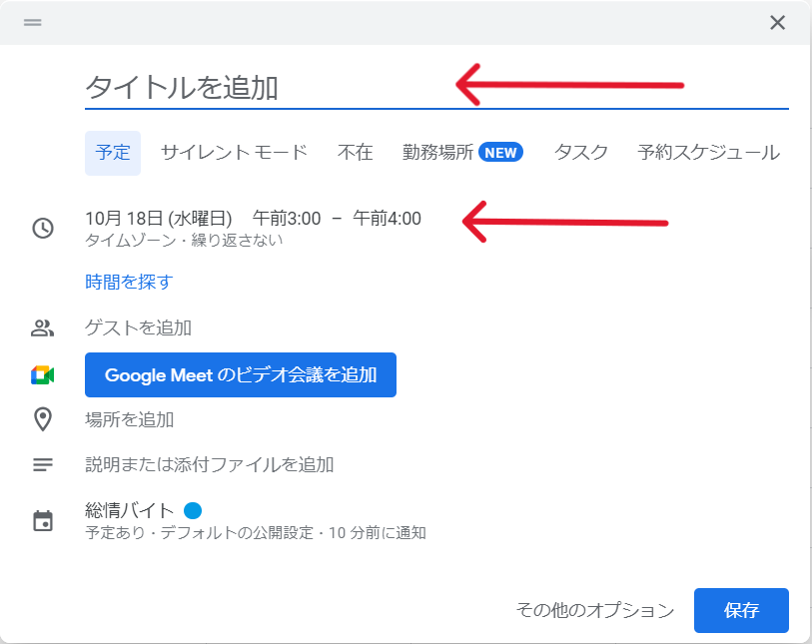The width and height of the screenshot is (812, 644).
Task: Click the calendar icon beside 総情バイト
Action: [43, 521]
